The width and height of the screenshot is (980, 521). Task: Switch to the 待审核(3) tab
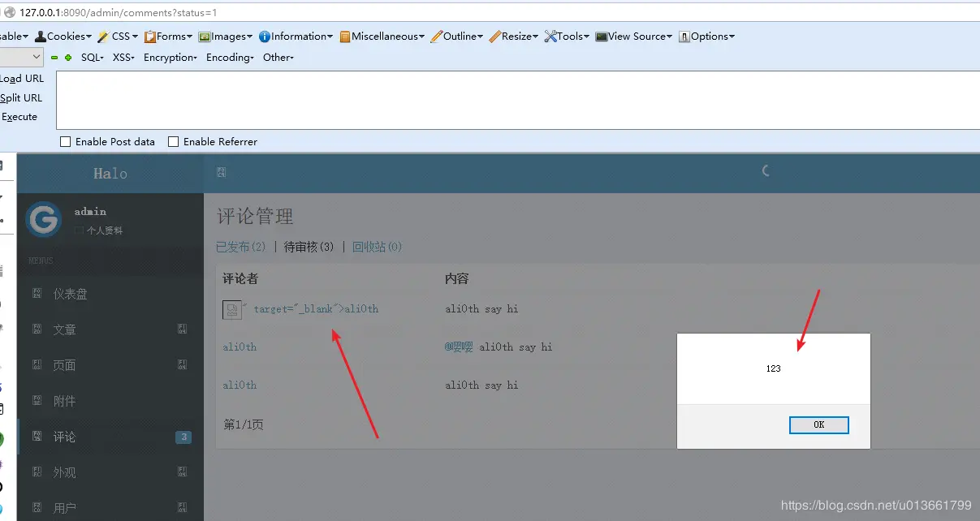tap(309, 247)
